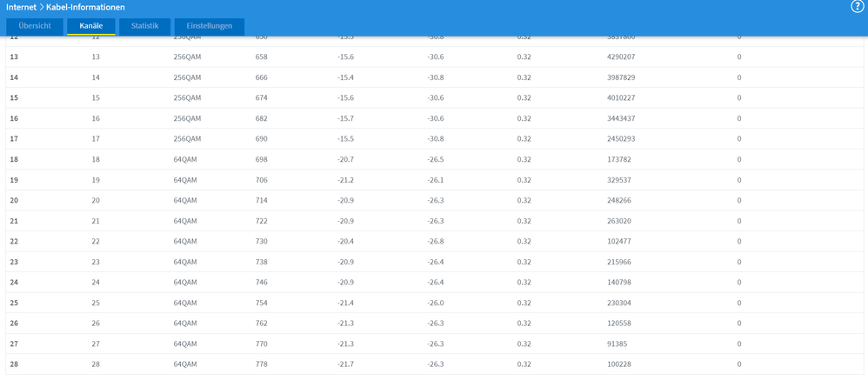The height and width of the screenshot is (387, 868).
Task: Select value -26.5 in row 18
Action: pyautogui.click(x=436, y=159)
